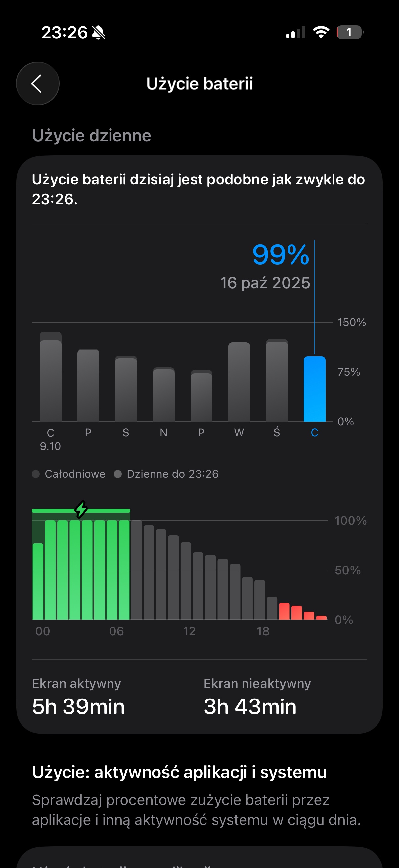
Task: Tap the Dzienne do 23:26 legend dot
Action: 118,474
